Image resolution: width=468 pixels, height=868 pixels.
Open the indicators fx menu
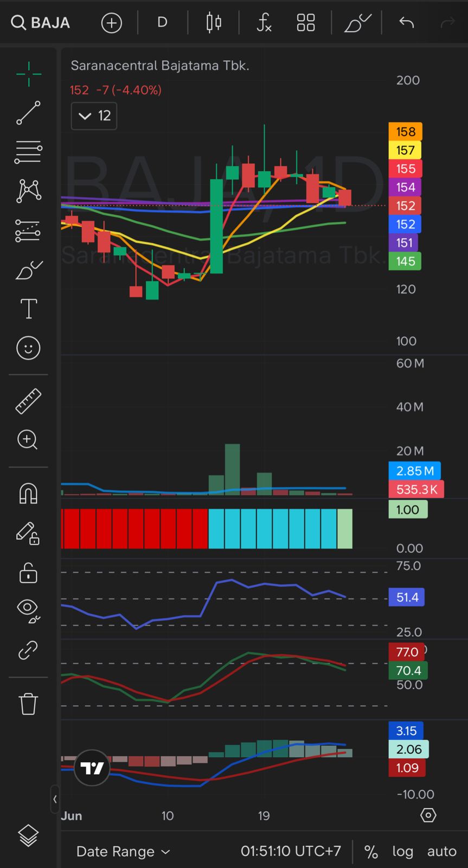[264, 23]
